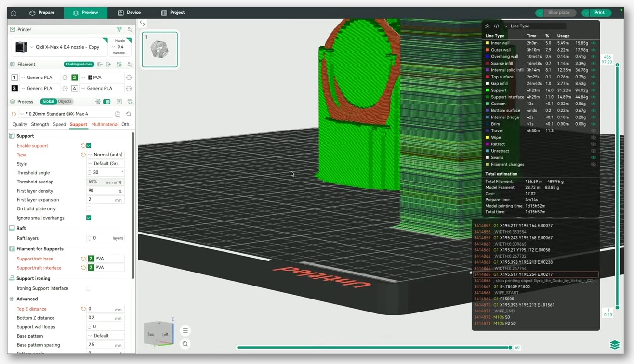Screen dimensions: 634x364
Task: Click add filament icon in Filament header
Action: pyautogui.click(x=108, y=64)
